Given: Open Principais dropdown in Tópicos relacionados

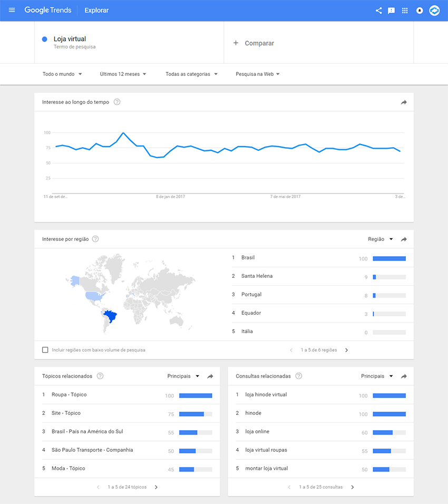Looking at the screenshot, I should pyautogui.click(x=183, y=376).
